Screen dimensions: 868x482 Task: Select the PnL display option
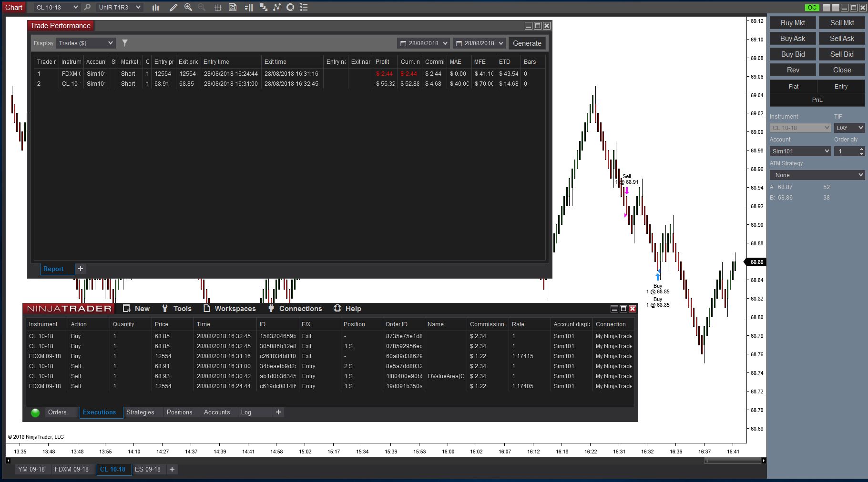(x=817, y=100)
